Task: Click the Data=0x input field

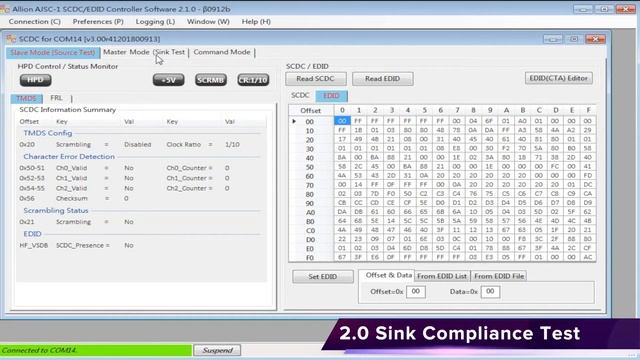Action: pos(490,291)
